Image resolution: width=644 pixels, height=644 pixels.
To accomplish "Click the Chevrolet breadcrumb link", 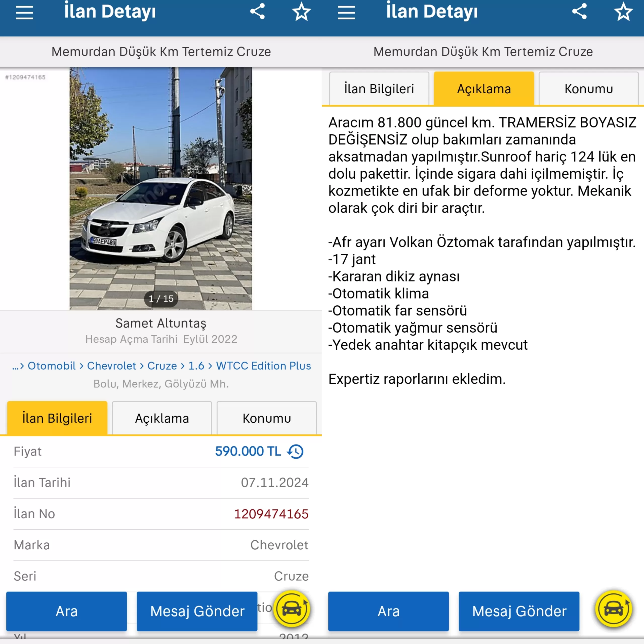I will (x=111, y=366).
